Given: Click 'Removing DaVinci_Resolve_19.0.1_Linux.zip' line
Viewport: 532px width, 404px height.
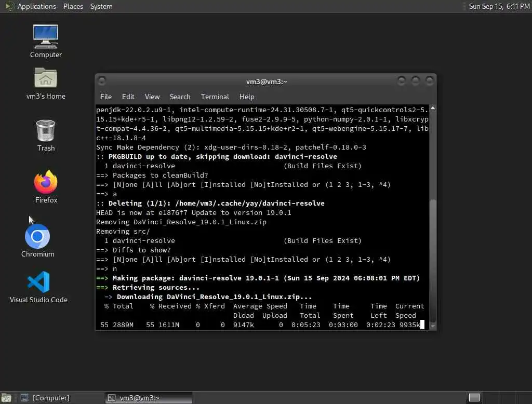Looking at the screenshot, I should click(x=181, y=222).
